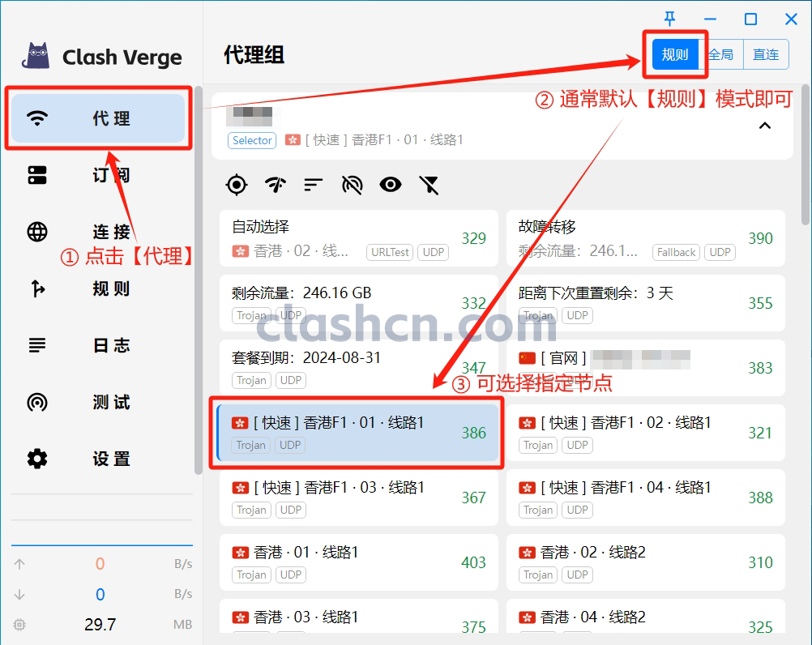Click the China flag on [官网] card
This screenshot has height=645, width=812.
tap(527, 358)
